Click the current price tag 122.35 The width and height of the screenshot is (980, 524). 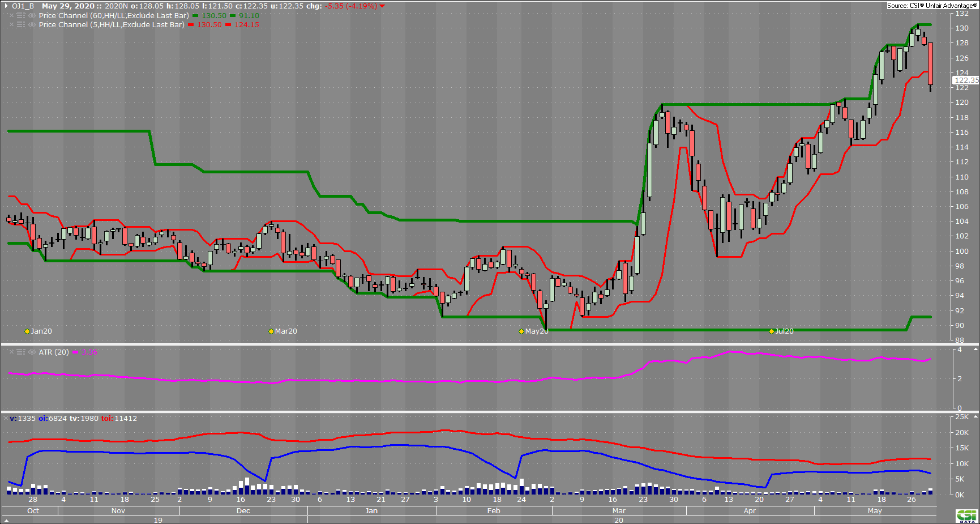click(966, 80)
